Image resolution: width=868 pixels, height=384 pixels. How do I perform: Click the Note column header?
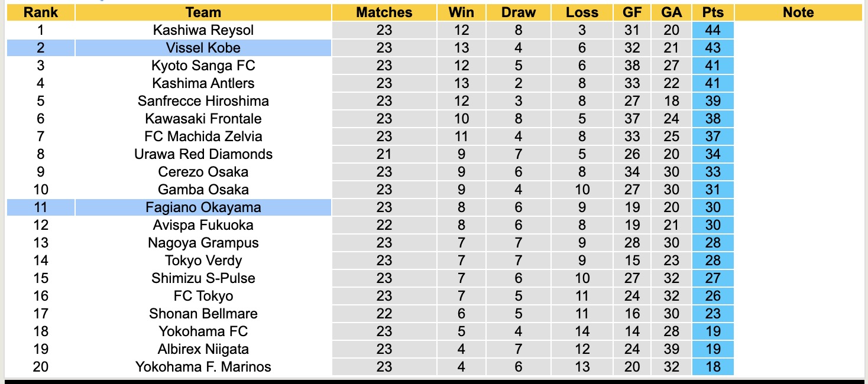coord(798,12)
